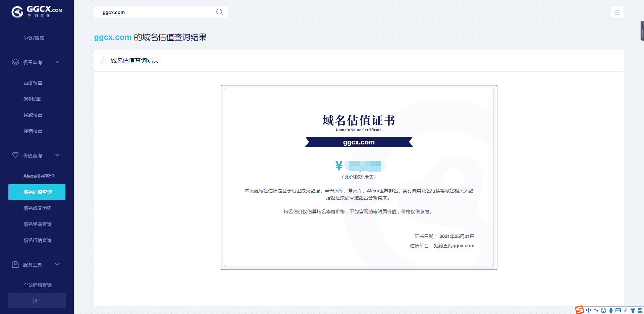Click the certificate date 2021年05月31日

pos(457,236)
